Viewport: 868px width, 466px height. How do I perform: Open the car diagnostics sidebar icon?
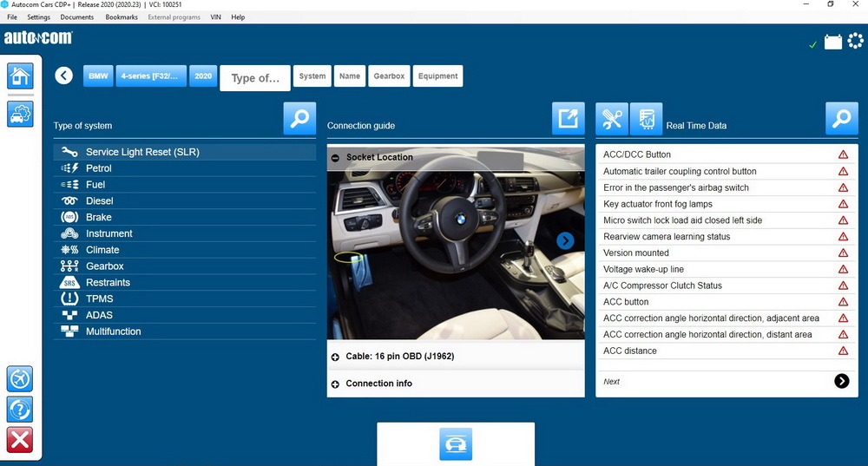19,114
